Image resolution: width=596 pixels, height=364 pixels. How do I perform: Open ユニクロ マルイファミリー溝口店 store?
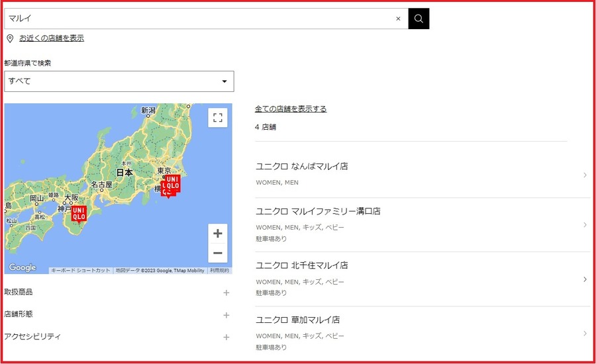pyautogui.click(x=318, y=211)
